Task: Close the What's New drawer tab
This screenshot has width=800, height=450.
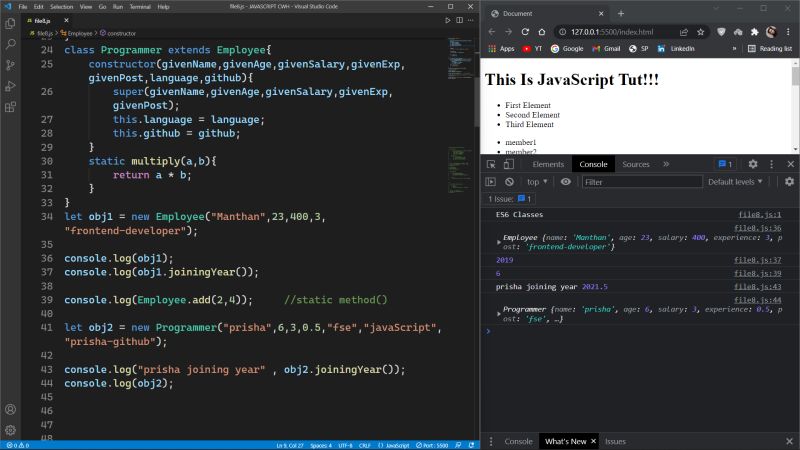Action: coord(593,441)
